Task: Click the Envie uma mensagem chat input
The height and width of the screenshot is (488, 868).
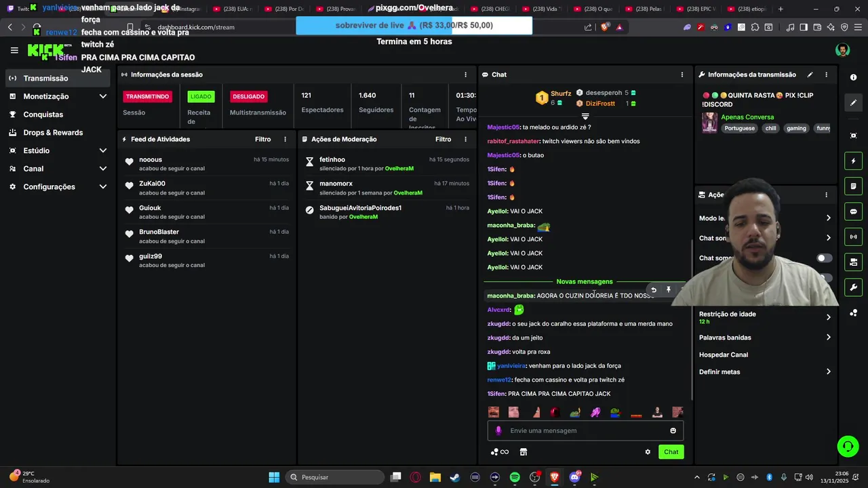Action: (585, 431)
